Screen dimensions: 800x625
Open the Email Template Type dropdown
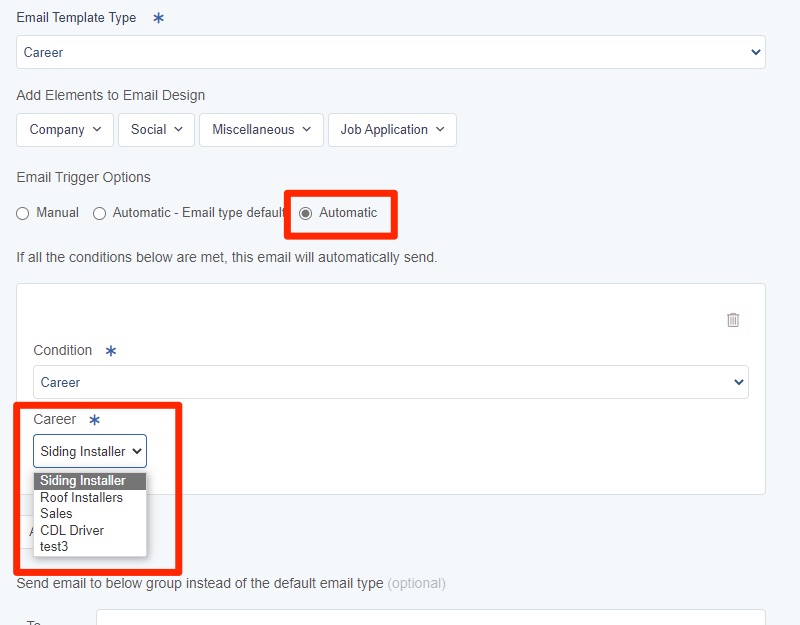tap(390, 52)
